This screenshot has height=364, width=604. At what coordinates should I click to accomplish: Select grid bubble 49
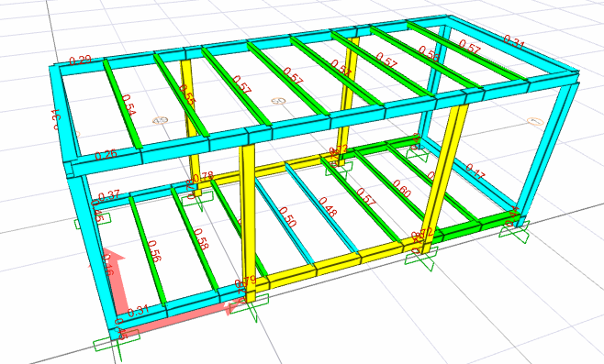click(x=161, y=120)
